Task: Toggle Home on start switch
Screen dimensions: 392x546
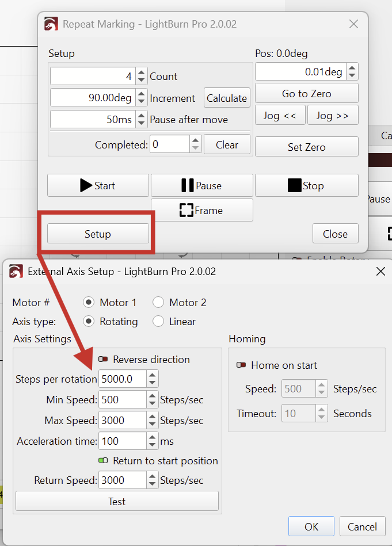Action: 241,365
